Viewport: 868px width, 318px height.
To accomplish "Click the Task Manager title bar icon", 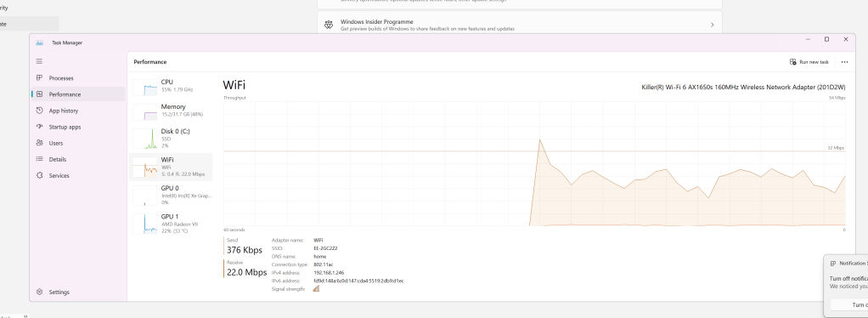I will click(x=39, y=43).
